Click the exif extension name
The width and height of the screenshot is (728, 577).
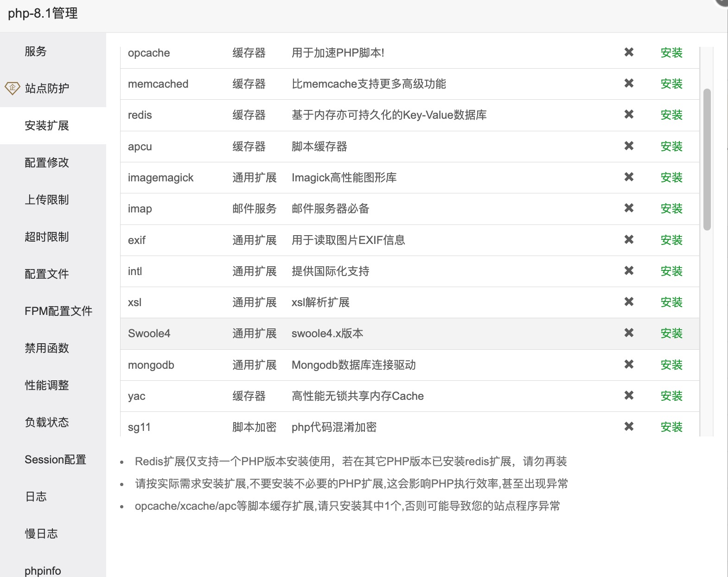tap(137, 240)
